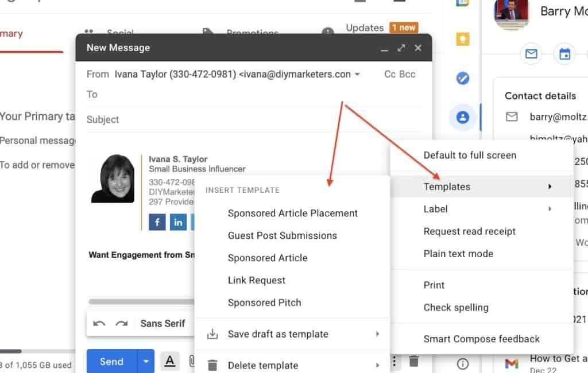Click the Subject field
The height and width of the screenshot is (373, 588).
click(x=254, y=119)
